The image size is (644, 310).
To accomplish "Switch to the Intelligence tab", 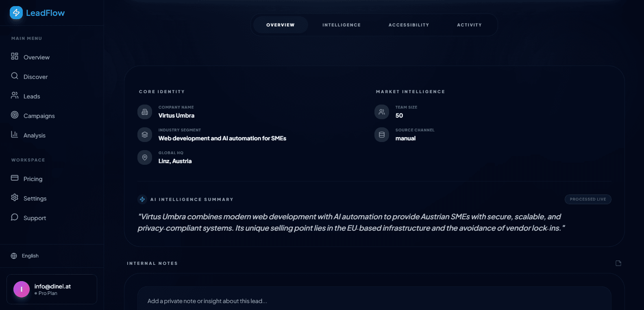I will tap(342, 25).
